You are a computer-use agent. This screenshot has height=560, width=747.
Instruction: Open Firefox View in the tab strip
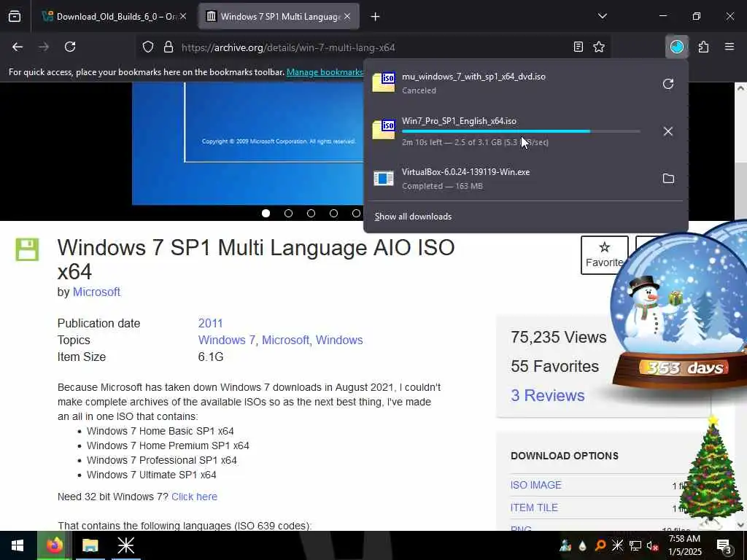[x=15, y=17]
